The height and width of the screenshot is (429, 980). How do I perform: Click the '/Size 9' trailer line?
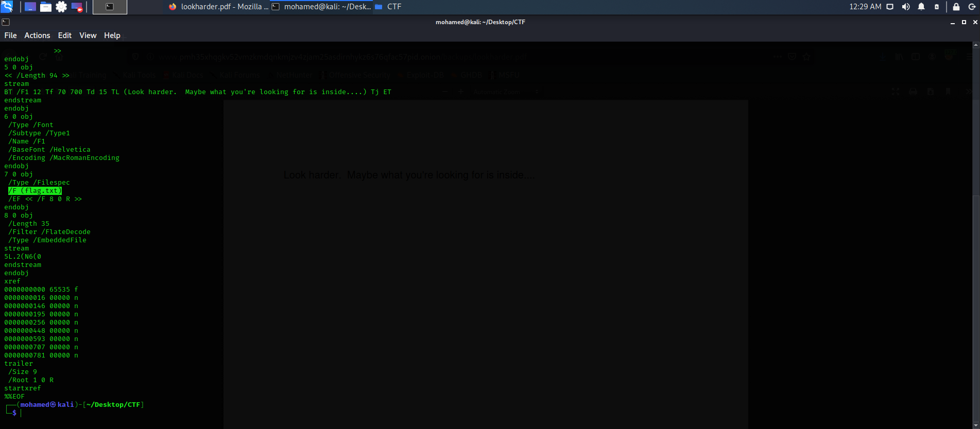point(23,372)
